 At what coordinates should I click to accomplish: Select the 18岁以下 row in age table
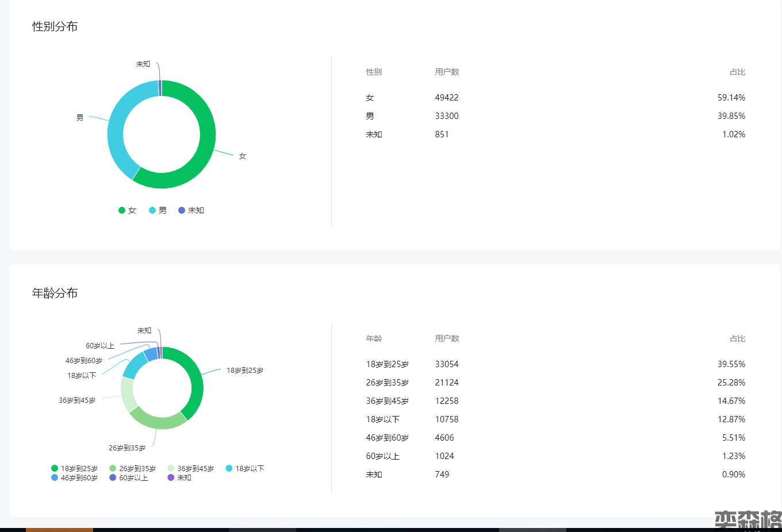555,419
